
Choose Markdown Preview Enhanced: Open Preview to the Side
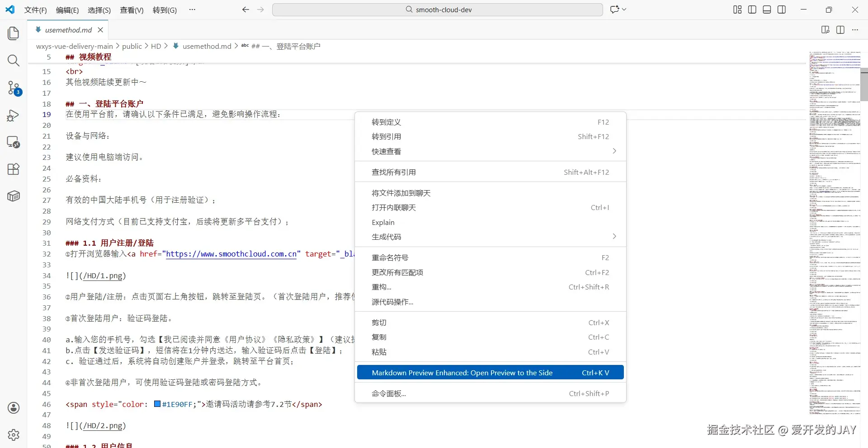coord(462,372)
